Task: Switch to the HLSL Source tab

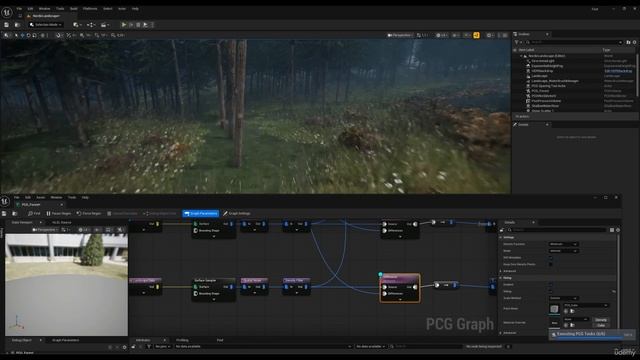Action: 62,222
